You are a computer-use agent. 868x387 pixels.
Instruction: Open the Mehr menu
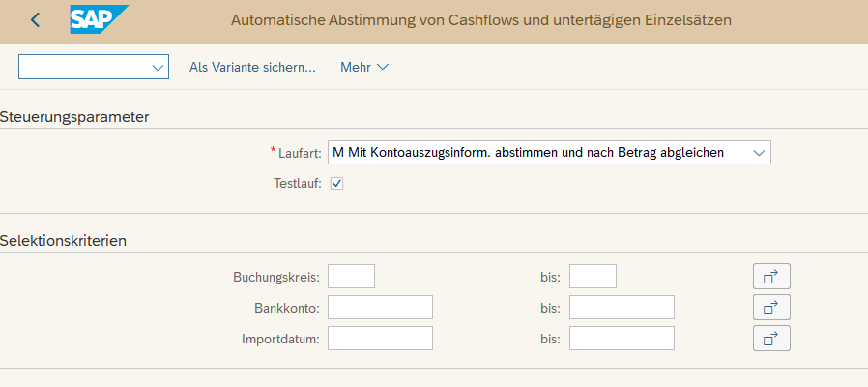pos(363,68)
